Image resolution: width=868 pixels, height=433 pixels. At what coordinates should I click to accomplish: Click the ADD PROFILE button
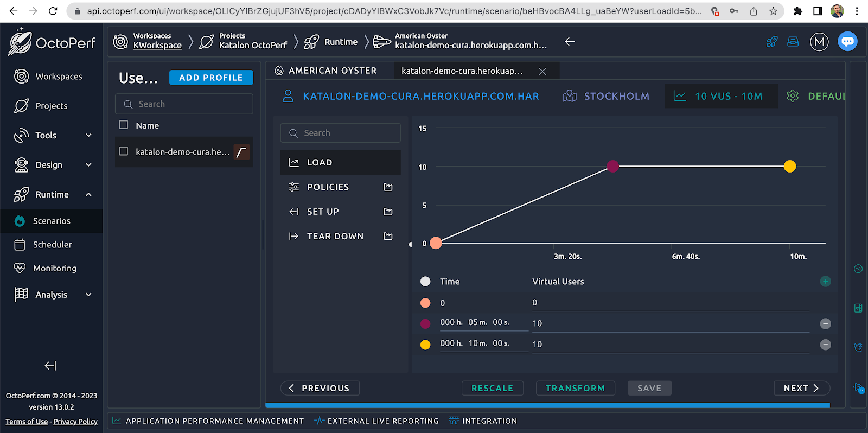point(211,78)
